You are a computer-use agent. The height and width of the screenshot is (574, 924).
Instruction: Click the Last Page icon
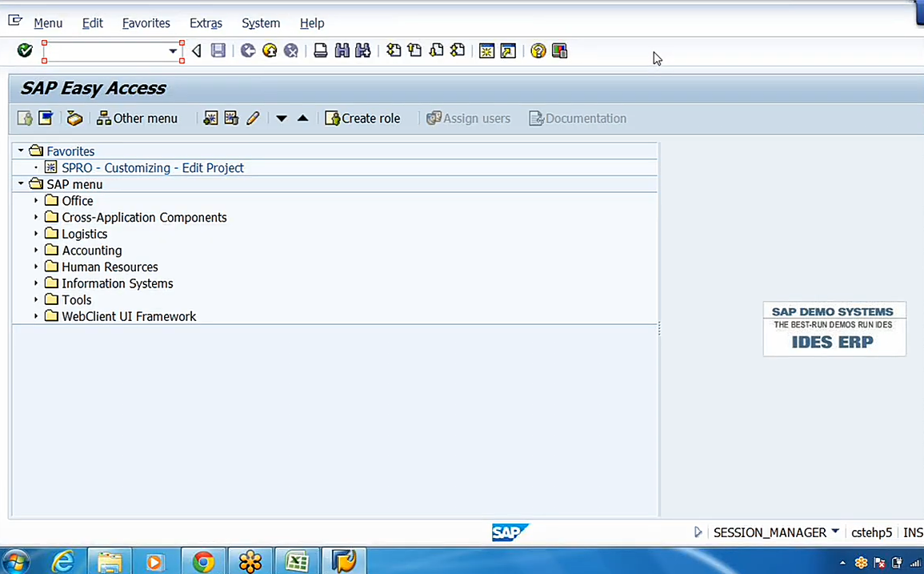[458, 50]
